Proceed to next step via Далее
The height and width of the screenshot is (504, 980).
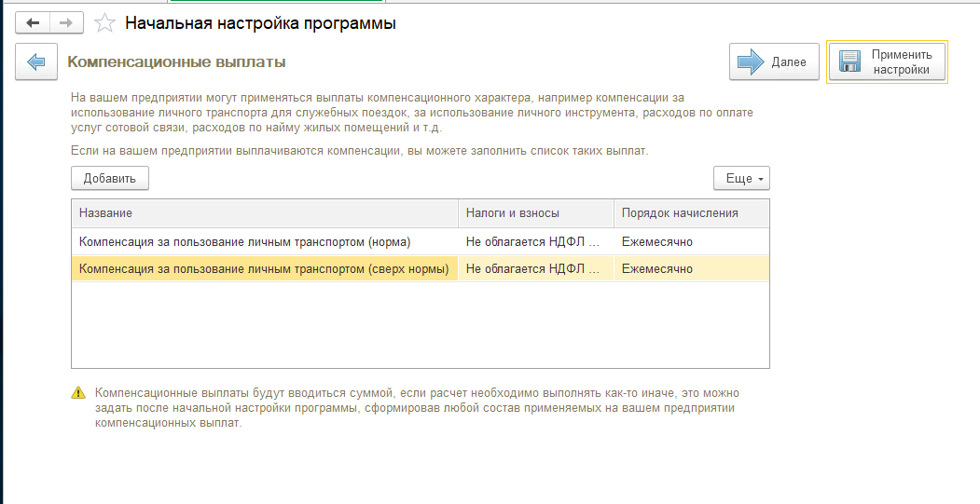[x=774, y=61]
